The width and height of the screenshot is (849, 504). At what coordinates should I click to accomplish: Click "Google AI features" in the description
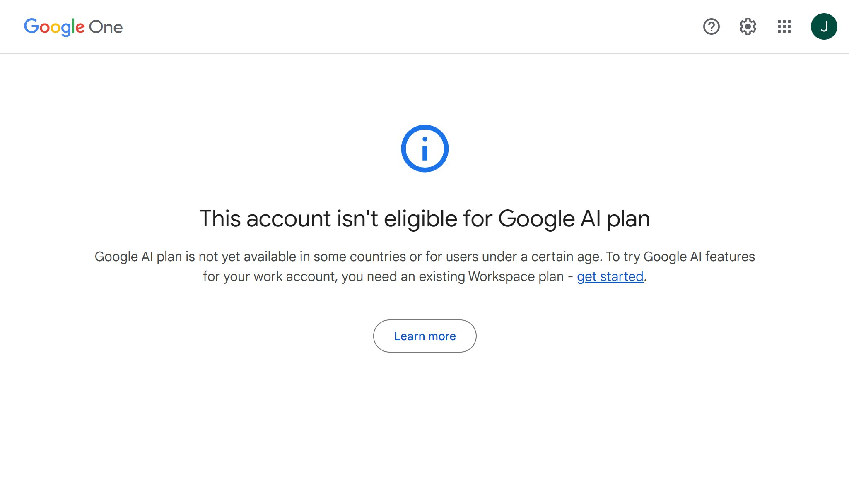(x=699, y=257)
